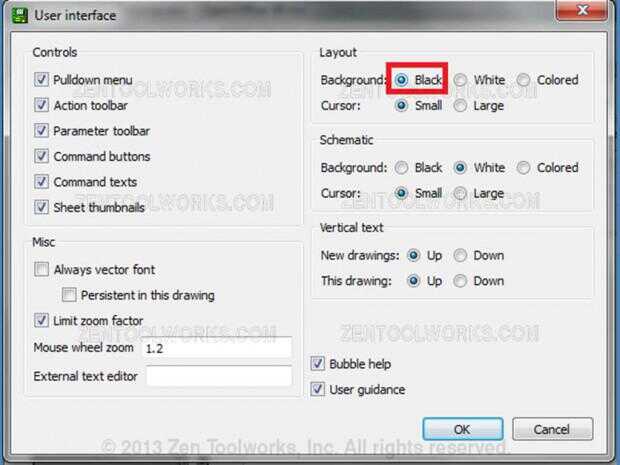Set New drawings vertical text Down

(460, 255)
